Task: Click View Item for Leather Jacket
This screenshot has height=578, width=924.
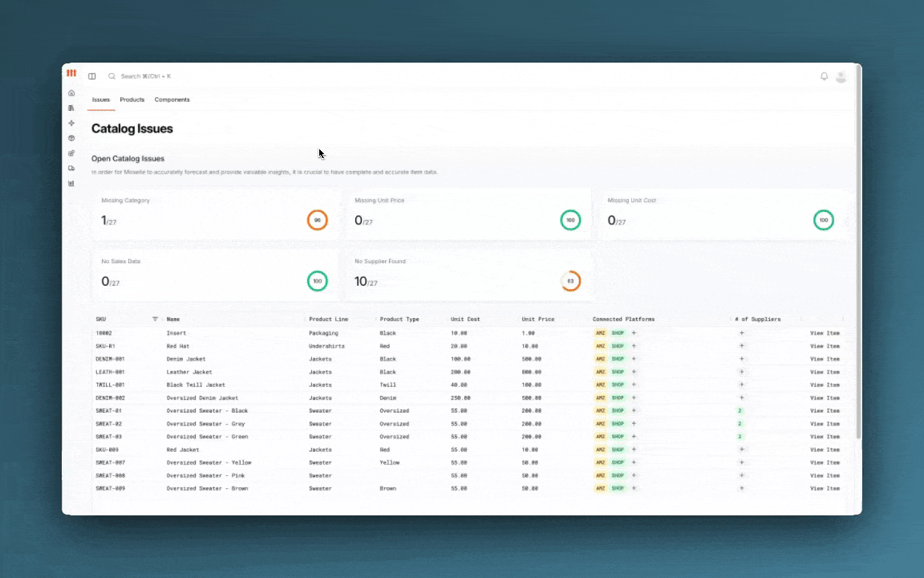Action: (825, 372)
